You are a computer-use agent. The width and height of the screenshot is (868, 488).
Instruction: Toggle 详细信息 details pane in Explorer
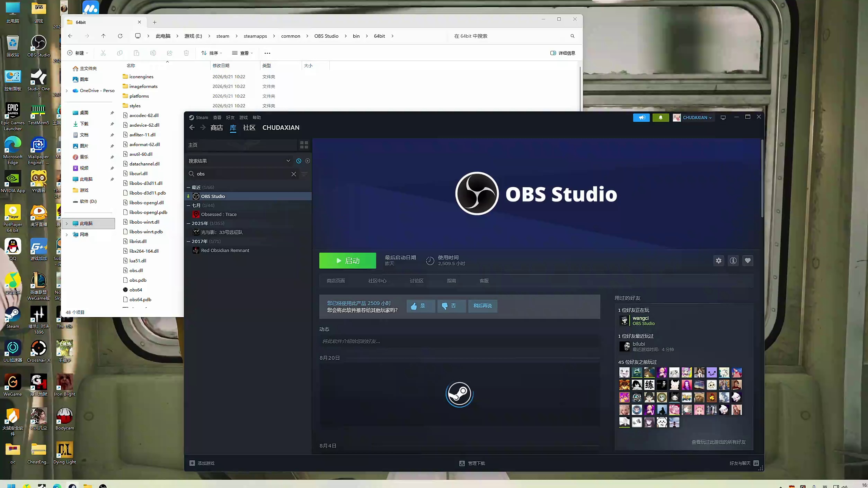(x=563, y=53)
